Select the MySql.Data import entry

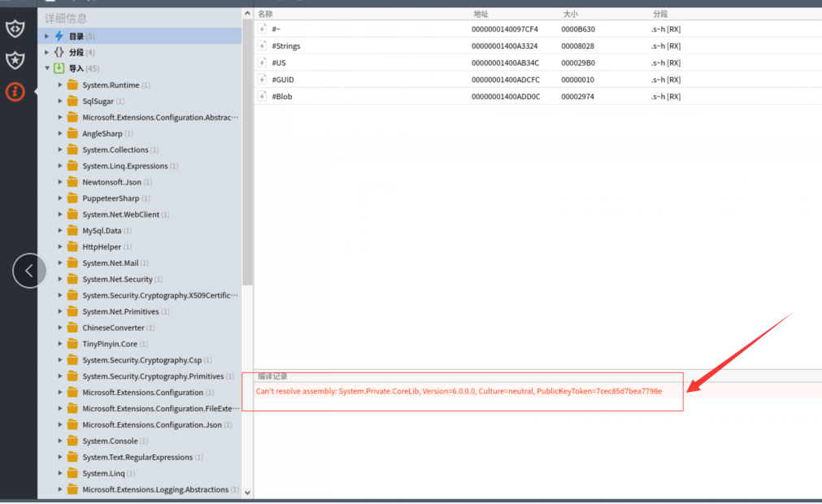(102, 231)
